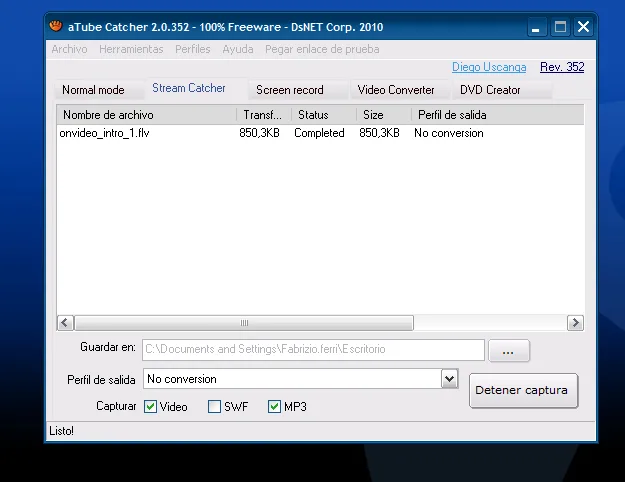Uncheck the MP3 capture checkbox

coord(274,407)
